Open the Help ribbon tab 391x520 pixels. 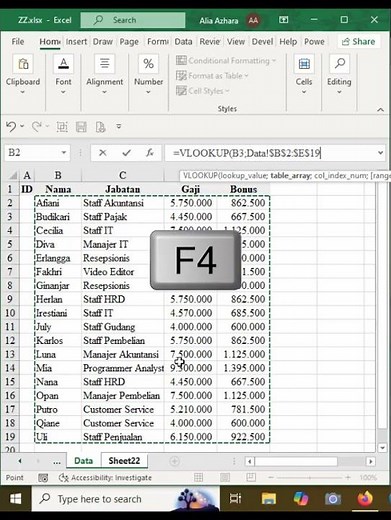288,42
